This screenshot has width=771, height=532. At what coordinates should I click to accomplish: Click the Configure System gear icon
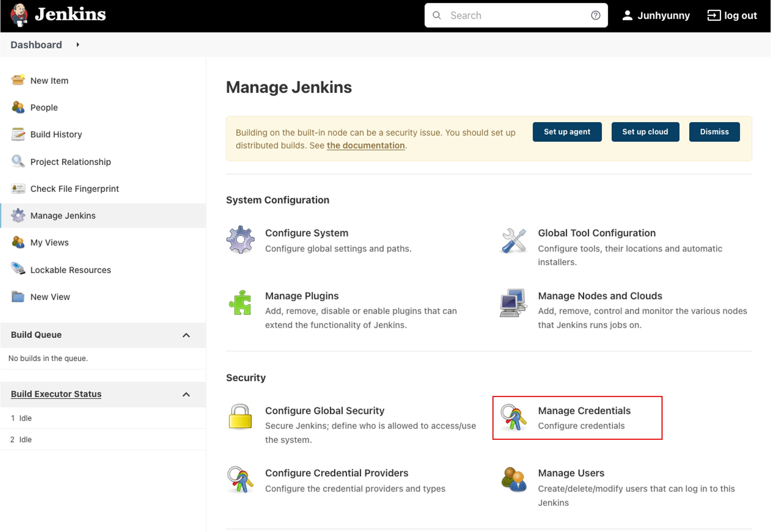[240, 240]
